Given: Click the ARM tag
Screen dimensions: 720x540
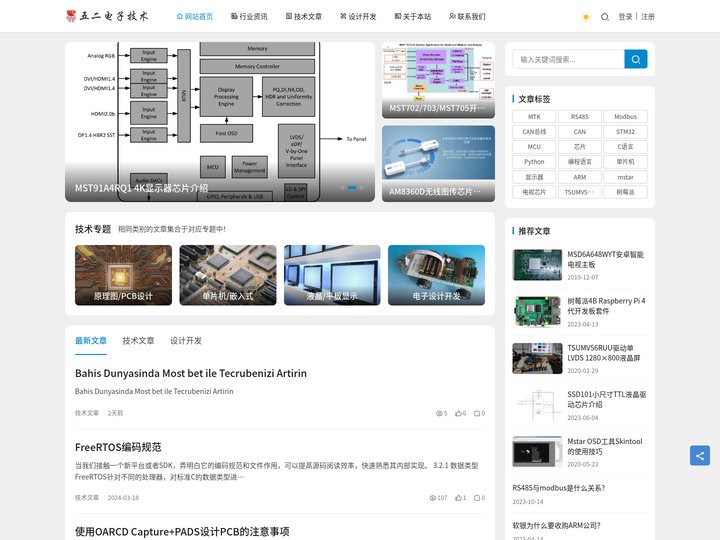Looking at the screenshot, I should point(579,177).
